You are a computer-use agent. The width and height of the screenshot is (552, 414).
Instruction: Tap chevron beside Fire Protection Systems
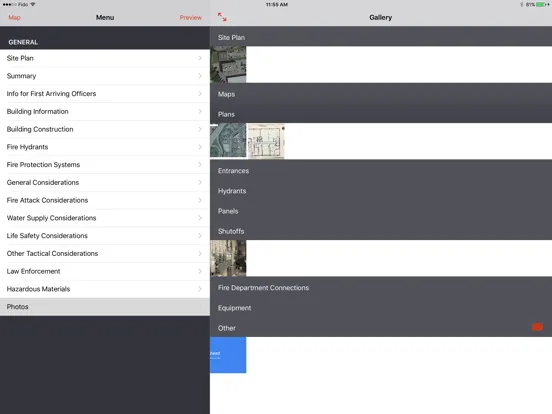(x=200, y=164)
